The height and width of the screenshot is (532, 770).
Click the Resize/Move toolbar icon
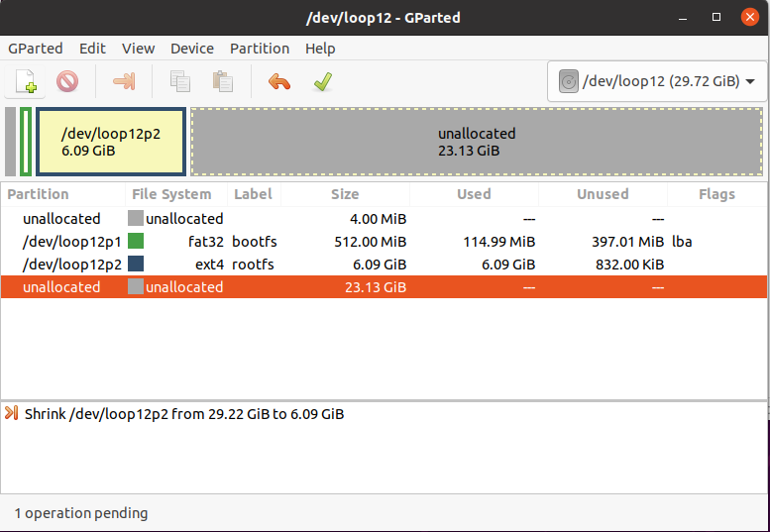tap(124, 81)
